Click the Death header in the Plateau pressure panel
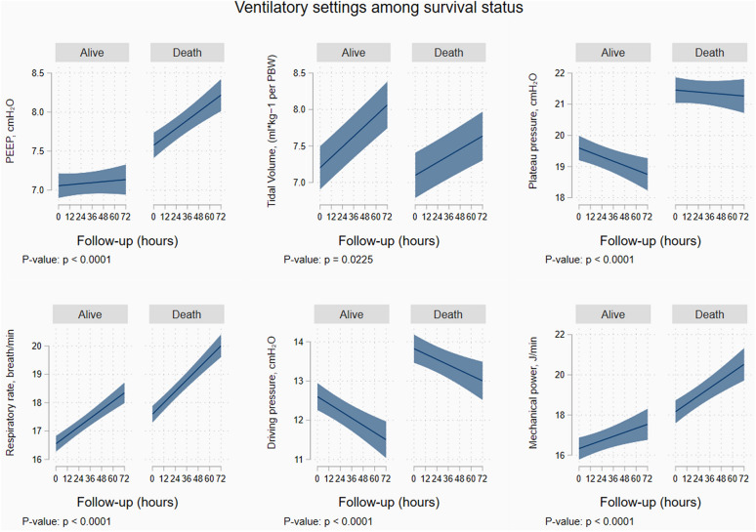This screenshot has width=756, height=532. 709,53
